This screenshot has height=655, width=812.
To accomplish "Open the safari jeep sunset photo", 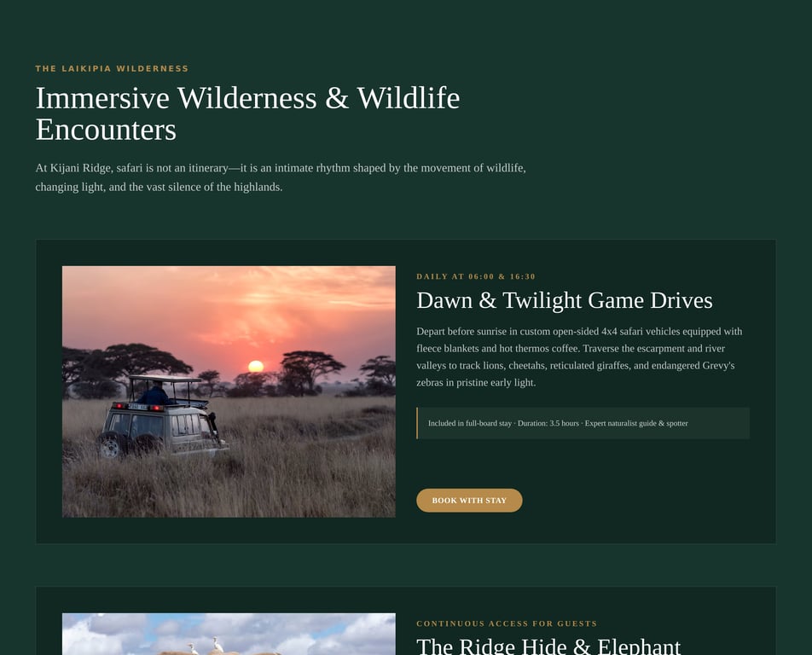I will point(229,391).
